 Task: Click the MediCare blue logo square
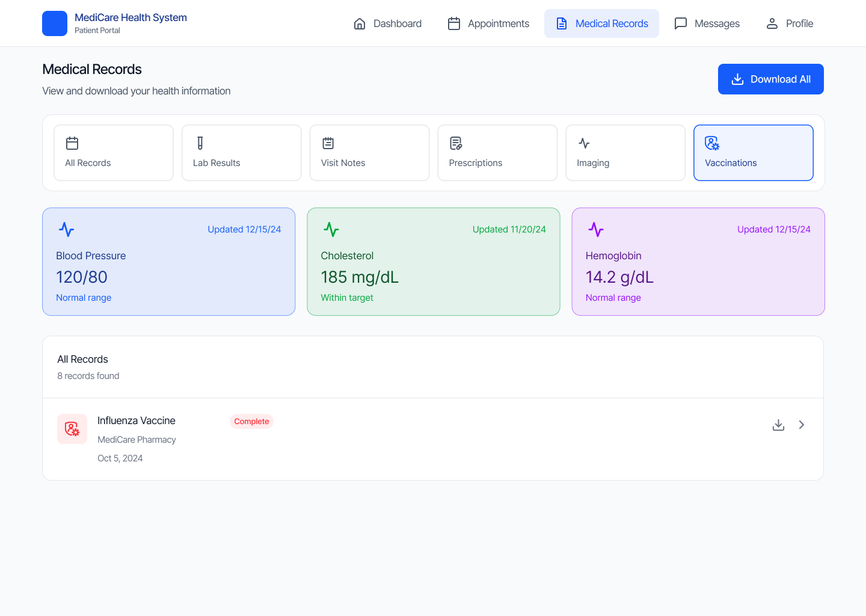(55, 23)
